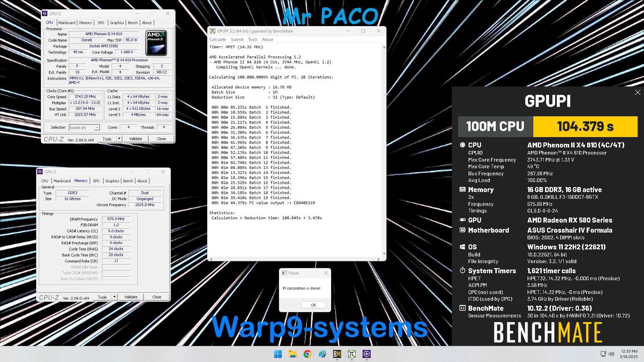Open About tab in top CPU-Z
Screen dimensions: 644x362
pos(147,23)
